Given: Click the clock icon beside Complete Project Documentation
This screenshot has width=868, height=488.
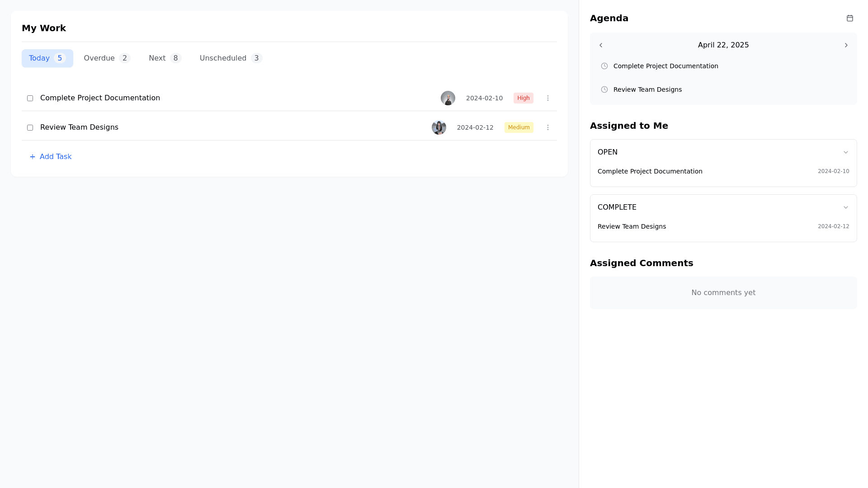Looking at the screenshot, I should (604, 66).
